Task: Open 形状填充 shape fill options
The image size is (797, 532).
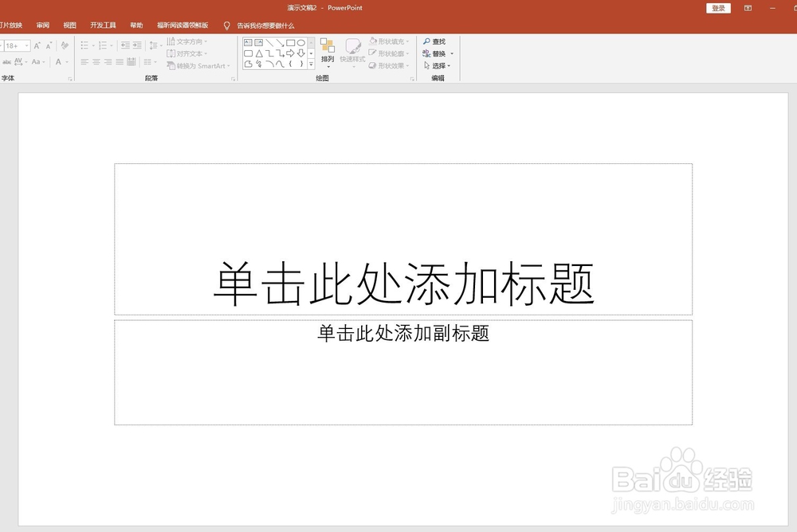Action: [389, 41]
